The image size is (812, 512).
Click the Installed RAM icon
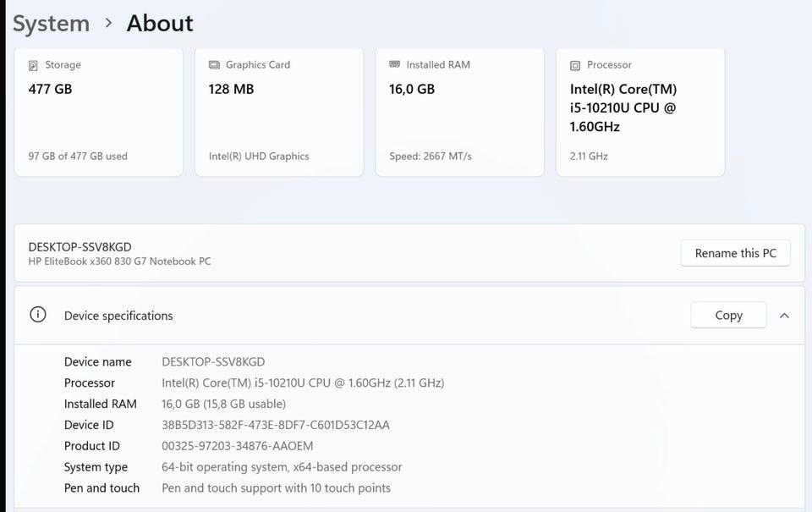tap(394, 64)
